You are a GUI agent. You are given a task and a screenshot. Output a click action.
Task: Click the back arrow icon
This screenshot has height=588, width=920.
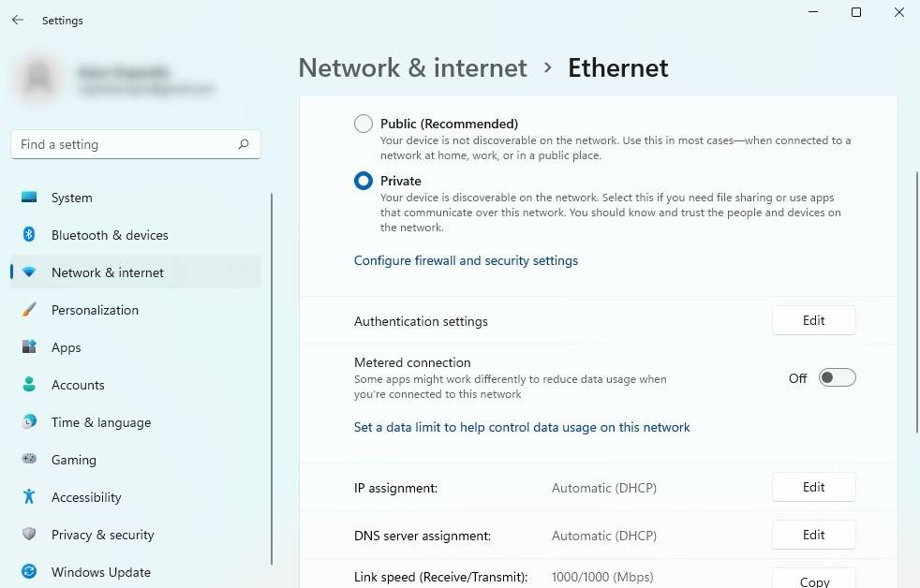click(18, 20)
